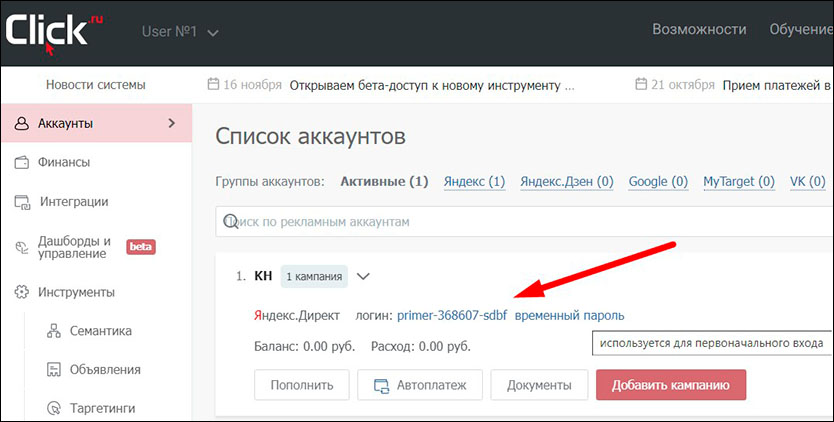
Task: Filter accounts by Google (0)
Action: coord(658,181)
